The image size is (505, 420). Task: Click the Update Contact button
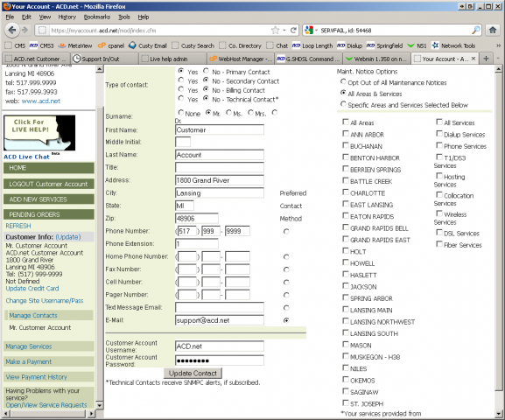coord(193,374)
